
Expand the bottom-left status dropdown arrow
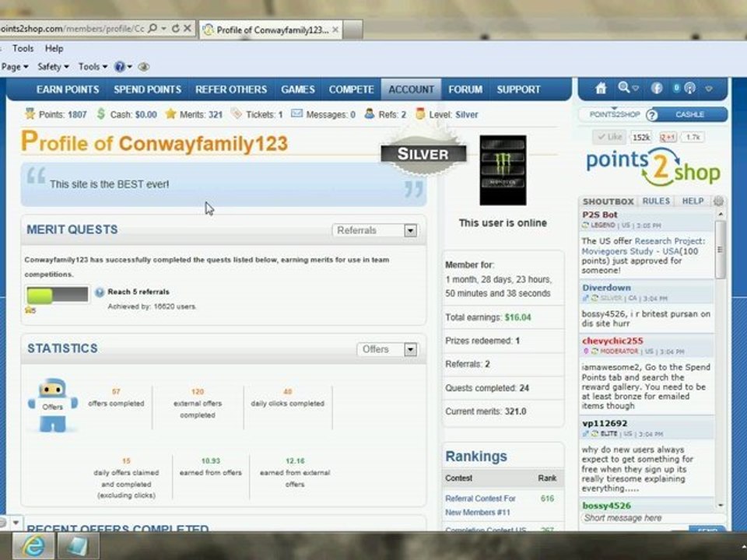[16, 523]
